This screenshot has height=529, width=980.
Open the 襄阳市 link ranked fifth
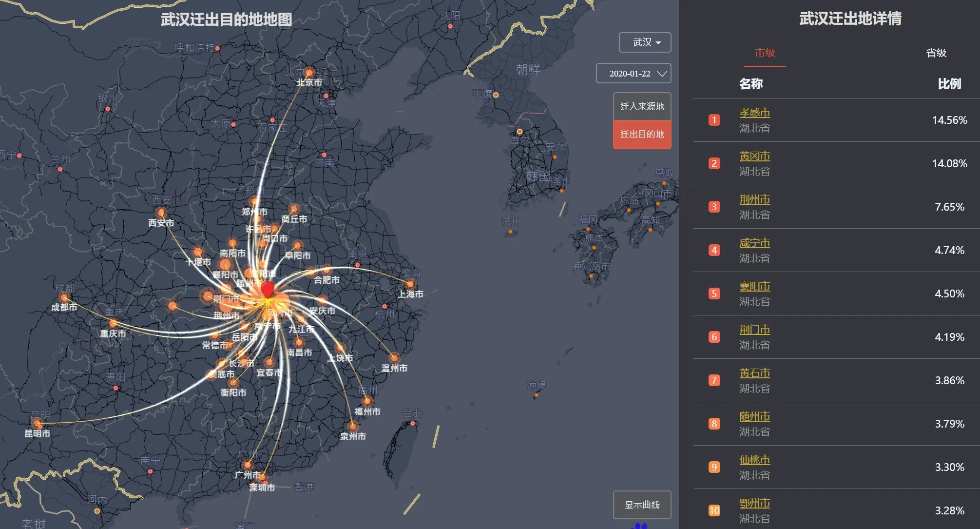[754, 286]
